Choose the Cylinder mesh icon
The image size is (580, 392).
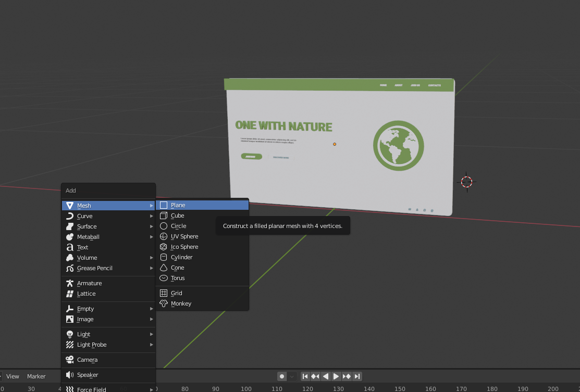(164, 257)
